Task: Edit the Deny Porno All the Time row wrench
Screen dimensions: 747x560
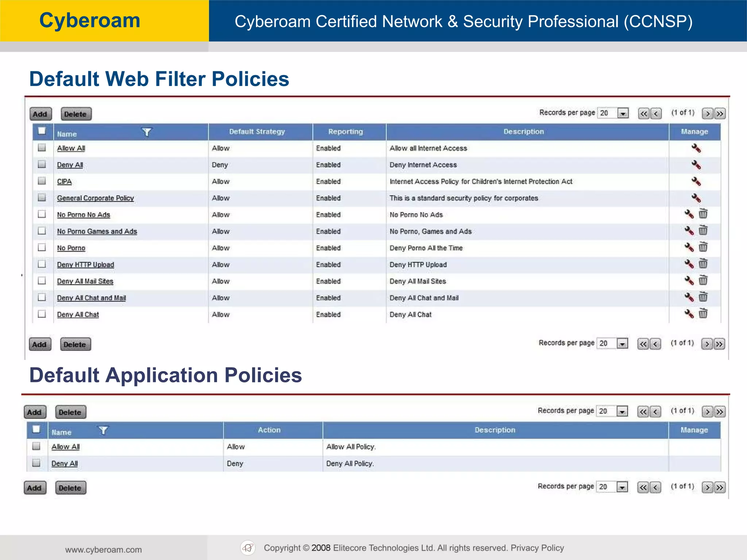Action: pos(689,247)
